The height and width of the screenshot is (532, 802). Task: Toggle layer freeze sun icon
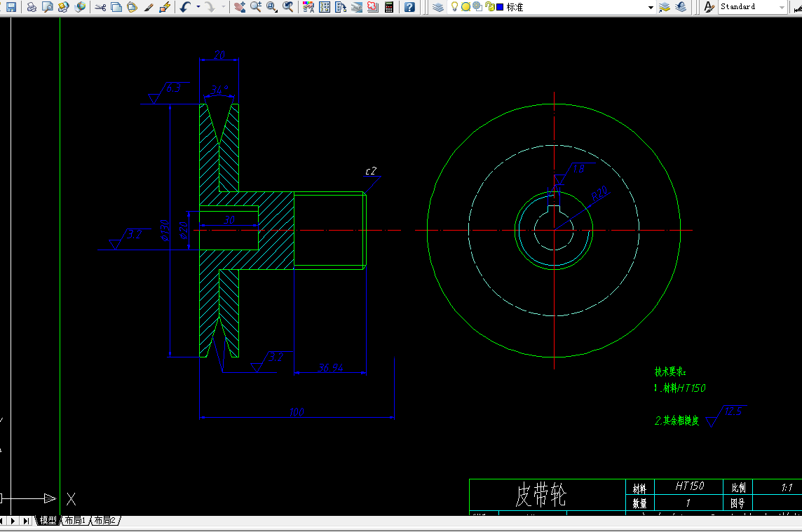[x=465, y=6]
